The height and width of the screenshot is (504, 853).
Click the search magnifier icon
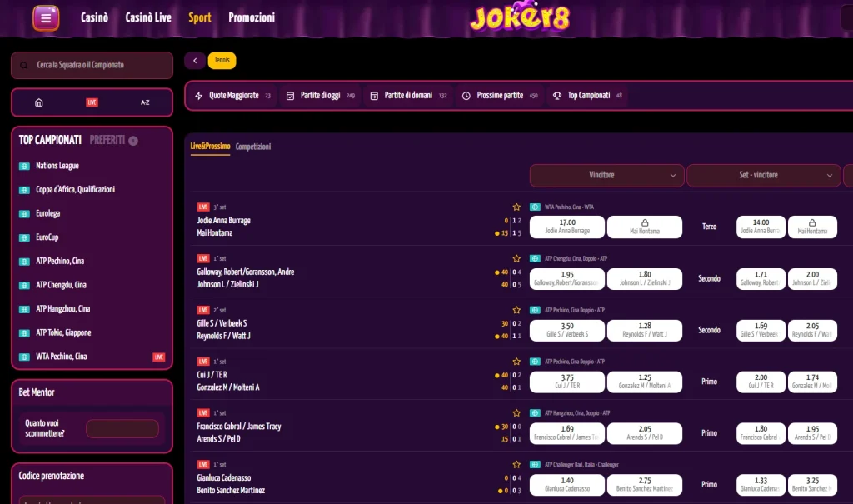(x=24, y=65)
